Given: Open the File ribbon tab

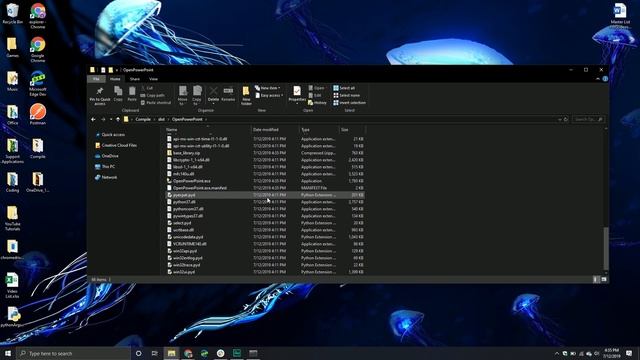Looking at the screenshot, I should point(96,79).
